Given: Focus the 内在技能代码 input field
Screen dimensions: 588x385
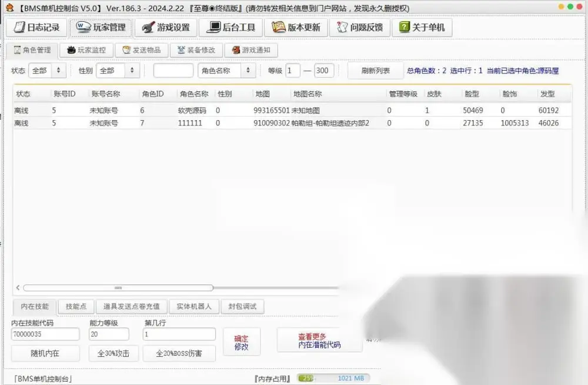Looking at the screenshot, I should tap(45, 334).
